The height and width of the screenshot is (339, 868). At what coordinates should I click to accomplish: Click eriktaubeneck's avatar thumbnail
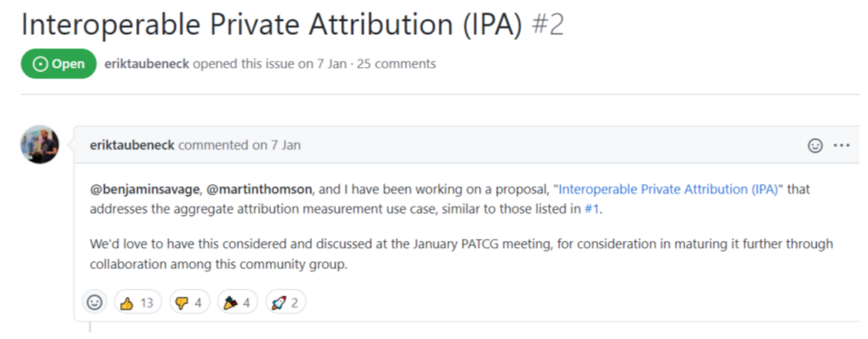coord(40,145)
